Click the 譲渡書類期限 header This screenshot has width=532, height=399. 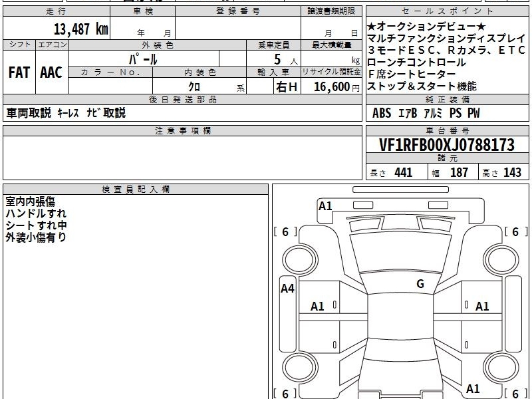point(331,11)
